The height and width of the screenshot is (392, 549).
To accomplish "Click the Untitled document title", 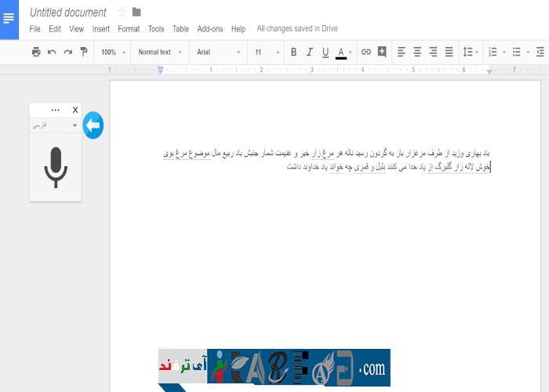I will [67, 13].
